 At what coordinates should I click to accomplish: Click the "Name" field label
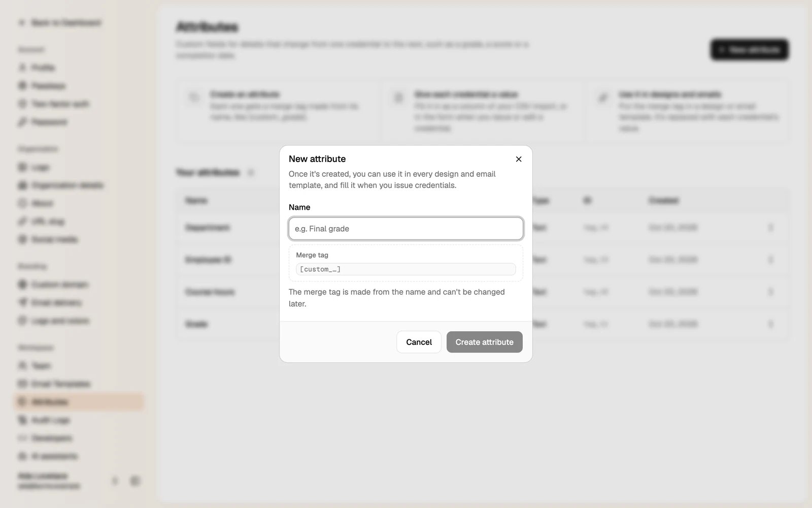(x=299, y=207)
